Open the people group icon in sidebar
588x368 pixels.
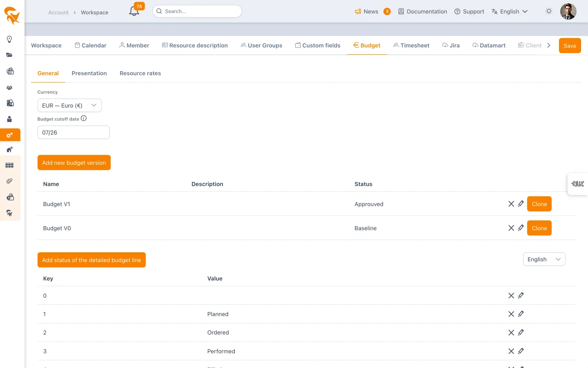tap(9, 88)
